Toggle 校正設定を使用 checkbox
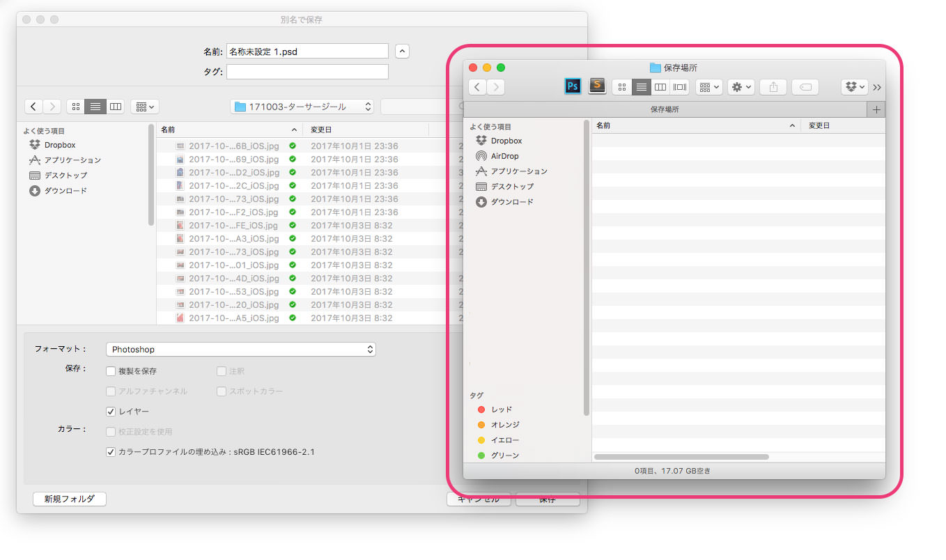This screenshot has height=560, width=946. 111,432
